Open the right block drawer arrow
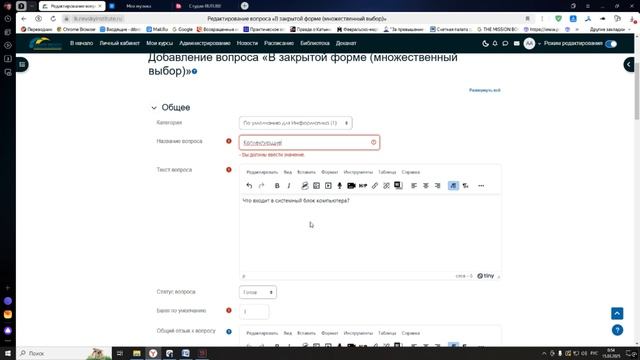 (629, 64)
